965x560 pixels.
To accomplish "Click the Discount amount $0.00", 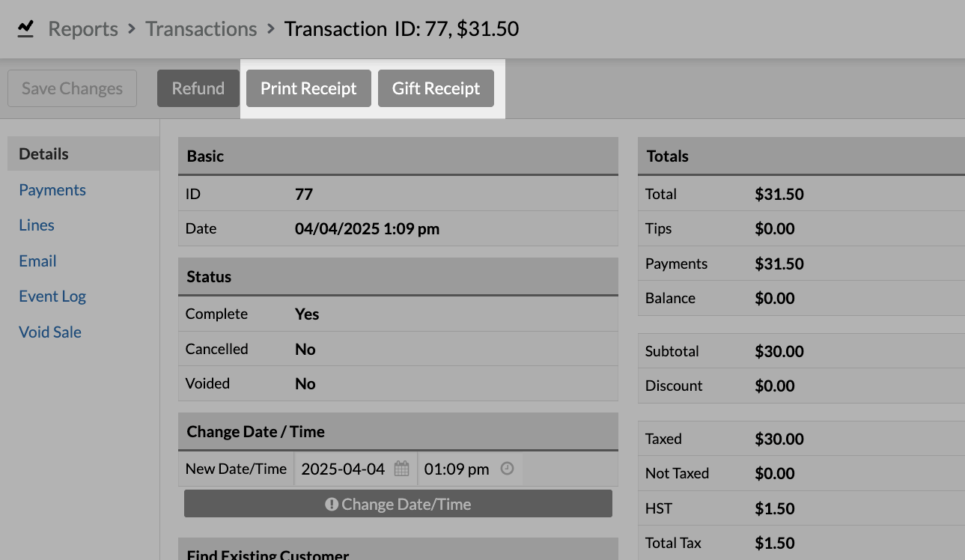I will [775, 386].
